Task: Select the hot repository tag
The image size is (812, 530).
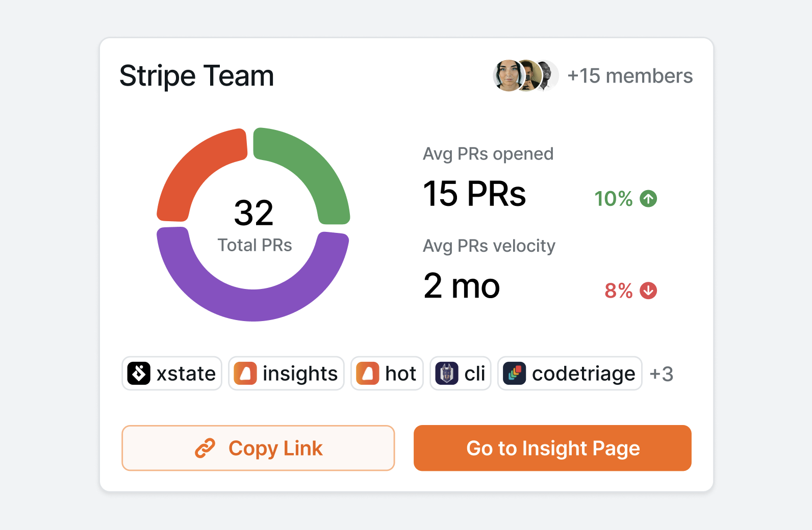Action: 387,373
